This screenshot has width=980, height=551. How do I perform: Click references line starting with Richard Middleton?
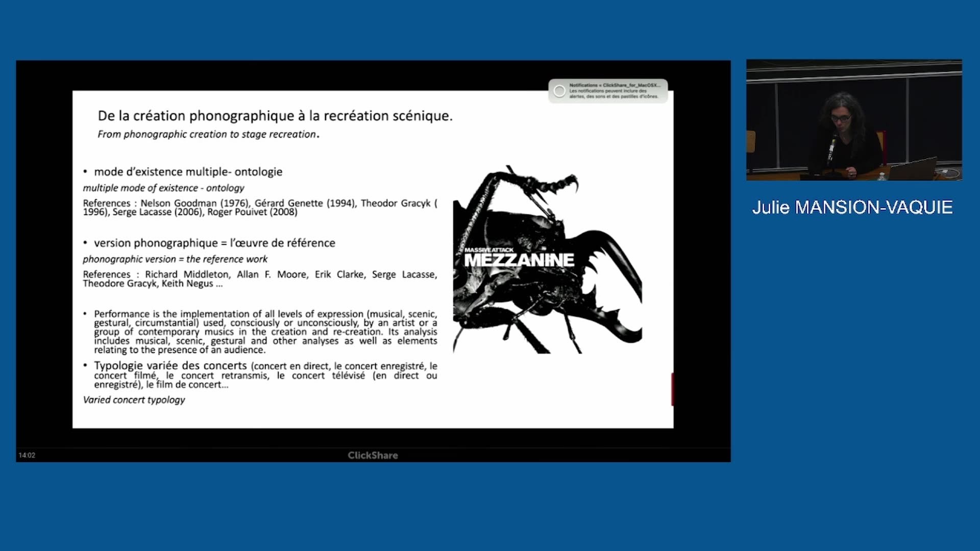(x=260, y=279)
